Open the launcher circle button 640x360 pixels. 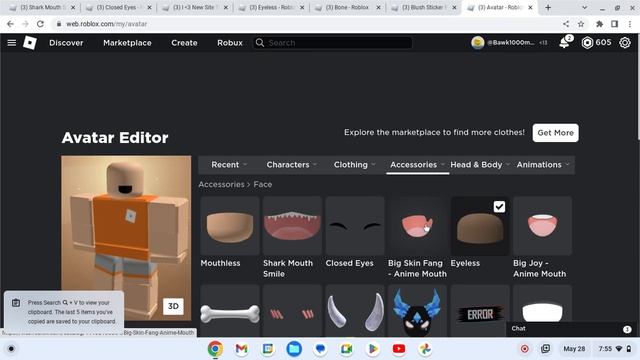pyautogui.click(x=11, y=349)
